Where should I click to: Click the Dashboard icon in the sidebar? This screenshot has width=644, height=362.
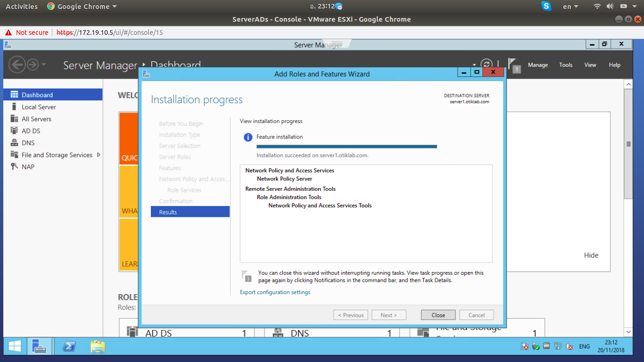click(x=14, y=95)
